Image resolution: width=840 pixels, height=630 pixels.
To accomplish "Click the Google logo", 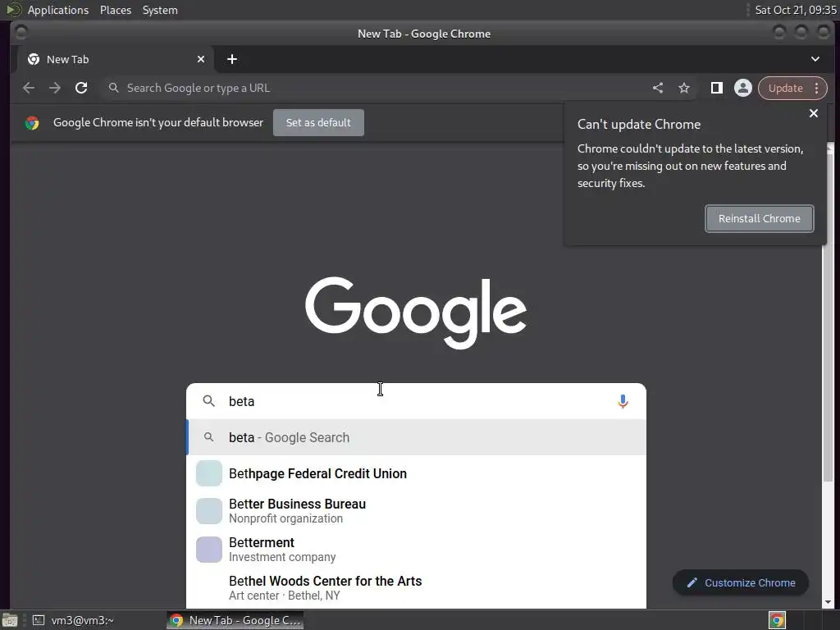I will pos(416,313).
